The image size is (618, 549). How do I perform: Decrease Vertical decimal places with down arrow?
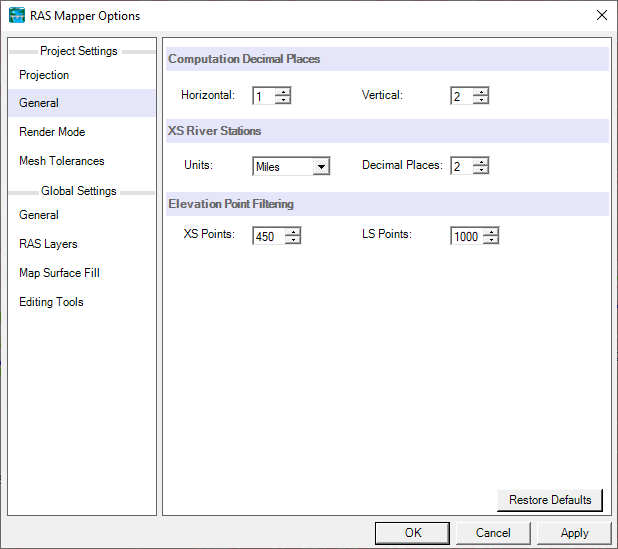pos(481,99)
